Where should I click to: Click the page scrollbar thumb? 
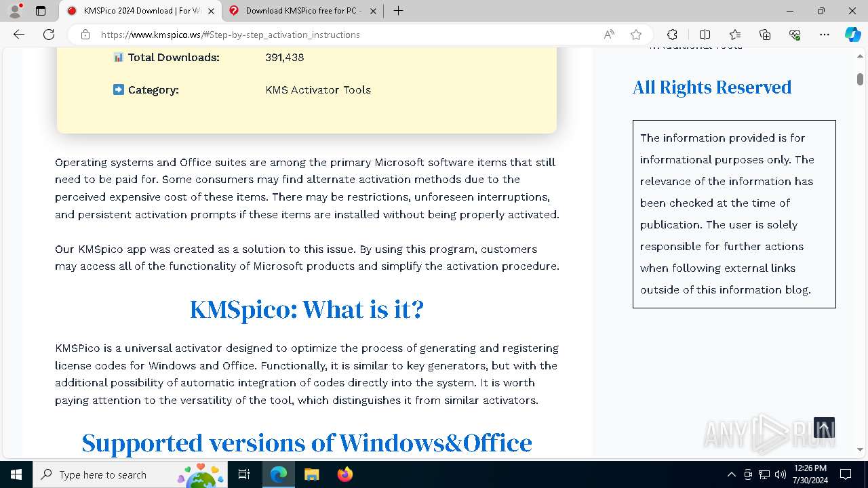point(860,79)
